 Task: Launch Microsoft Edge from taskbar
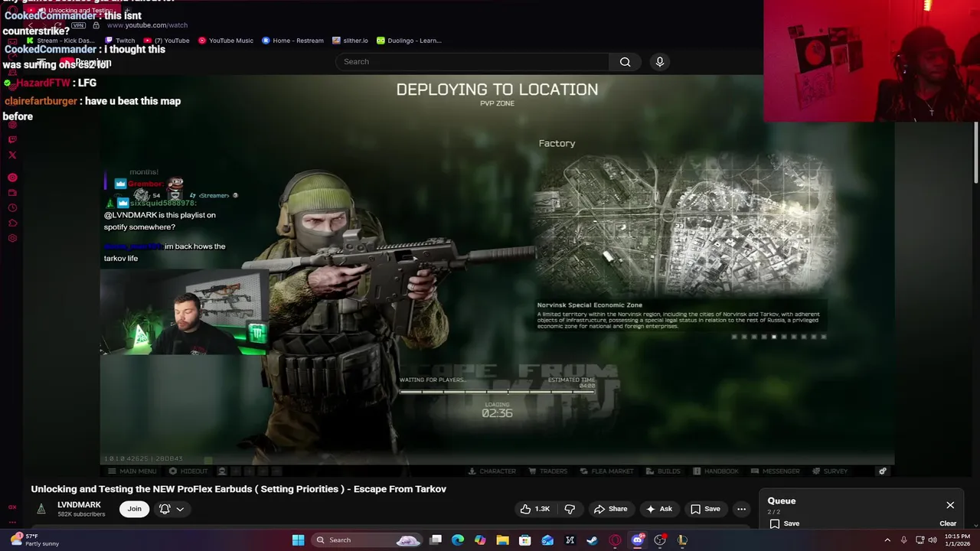(458, 540)
